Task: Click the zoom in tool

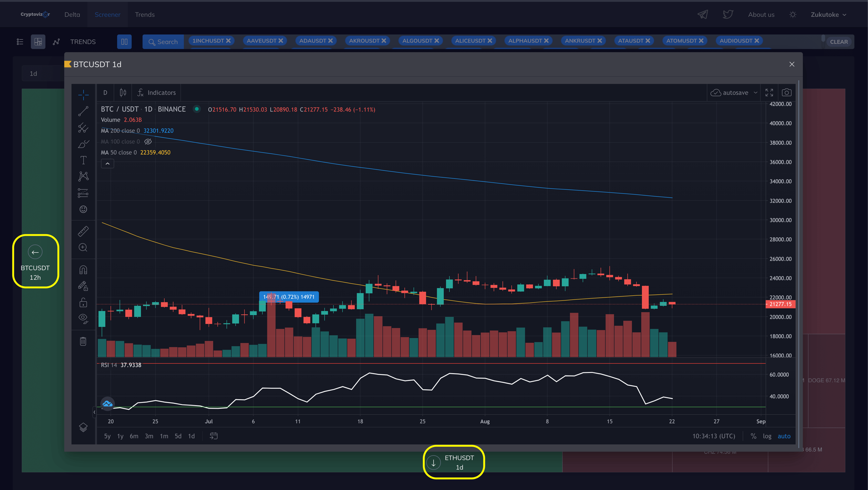Action: 83,247
